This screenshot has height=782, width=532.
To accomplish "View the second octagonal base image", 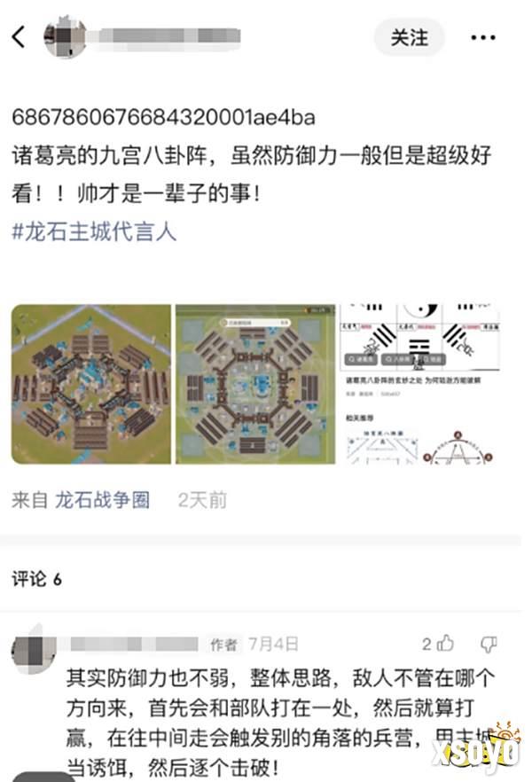I will coord(255,384).
